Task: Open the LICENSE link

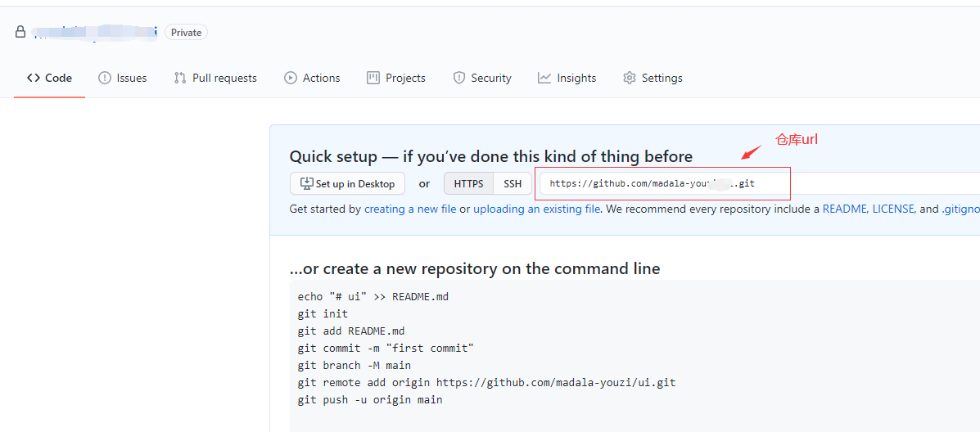Action: click(894, 209)
